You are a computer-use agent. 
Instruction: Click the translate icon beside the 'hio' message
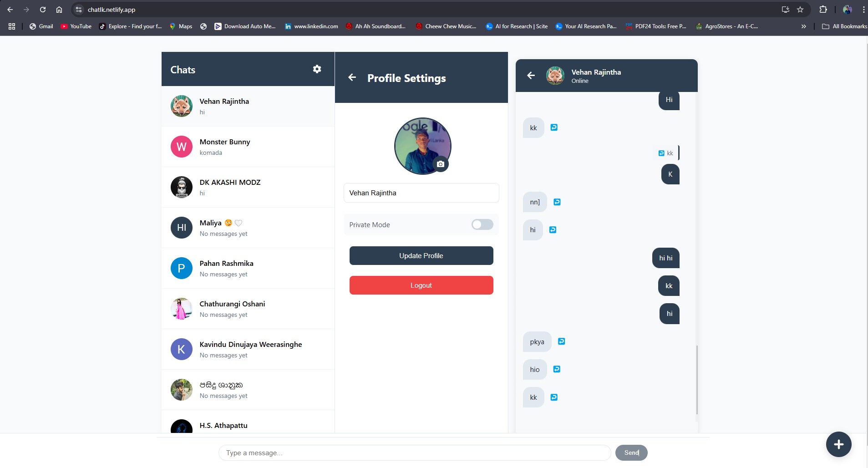click(556, 369)
